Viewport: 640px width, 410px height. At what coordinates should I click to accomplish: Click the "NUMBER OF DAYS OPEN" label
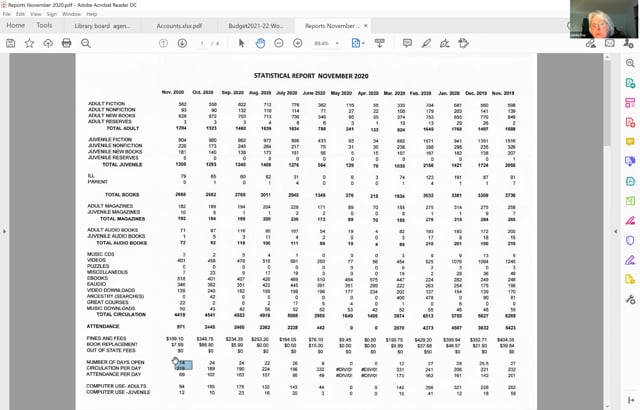coord(115,362)
